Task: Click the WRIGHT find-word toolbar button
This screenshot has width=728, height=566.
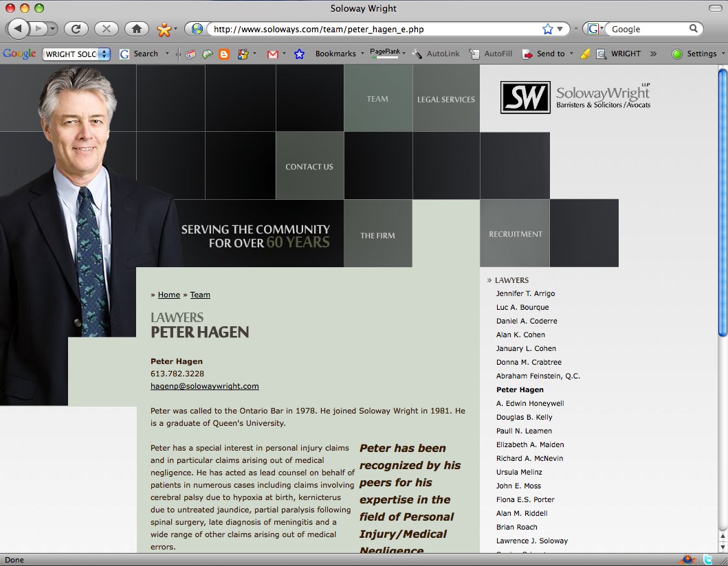Action: [619, 54]
